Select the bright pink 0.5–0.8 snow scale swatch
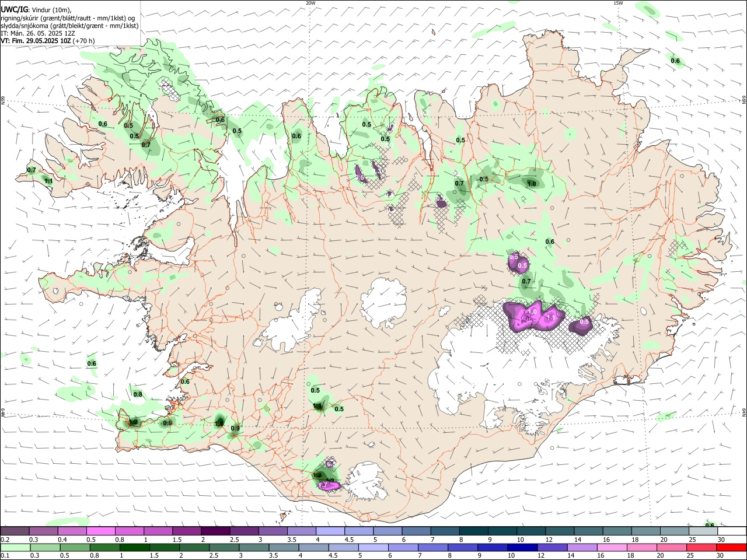Image resolution: width=747 pixels, height=560 pixels. pos(100,531)
